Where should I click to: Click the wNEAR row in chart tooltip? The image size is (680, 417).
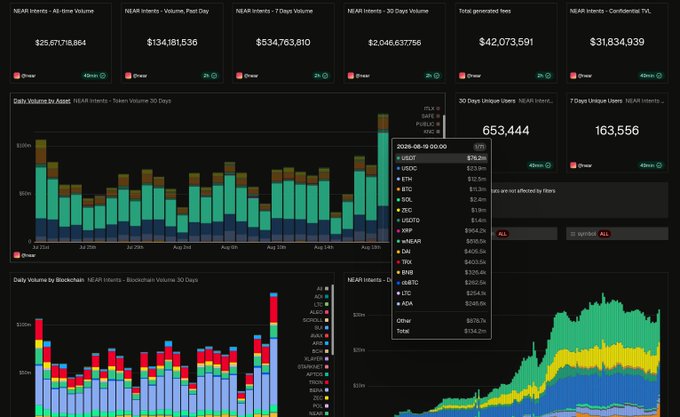pos(441,241)
